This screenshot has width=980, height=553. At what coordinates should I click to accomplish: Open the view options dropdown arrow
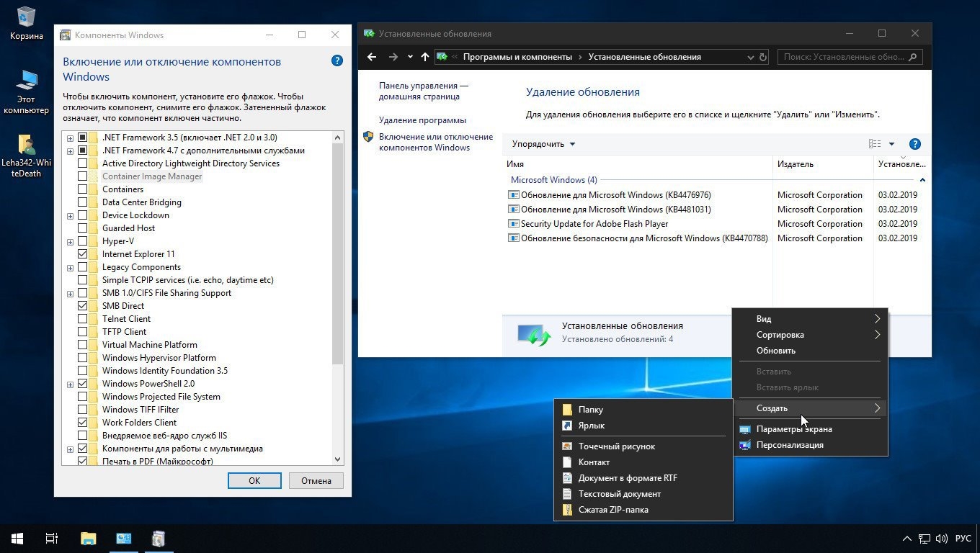pos(891,144)
